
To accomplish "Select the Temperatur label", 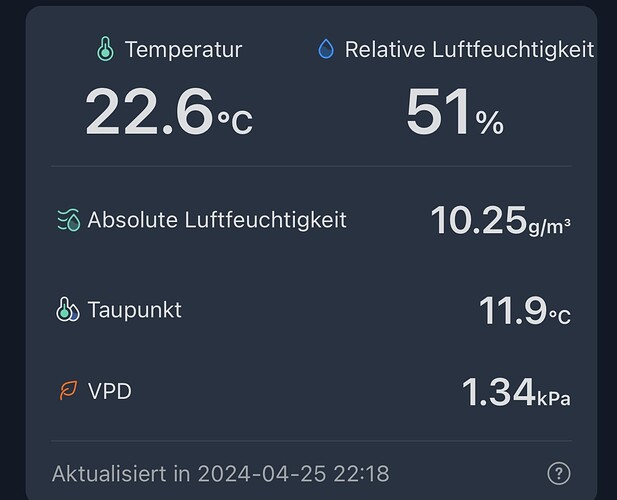I will [183, 49].
